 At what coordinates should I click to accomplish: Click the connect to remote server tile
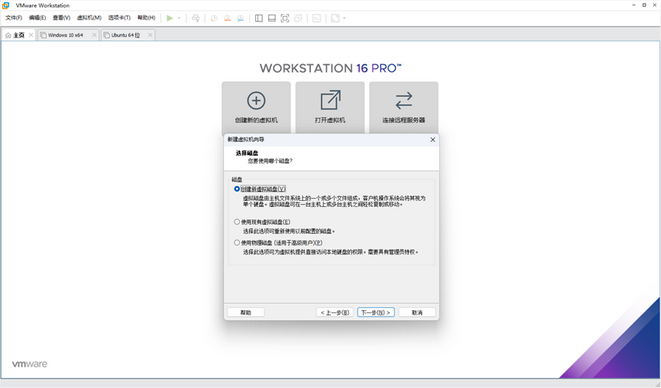pyautogui.click(x=404, y=107)
